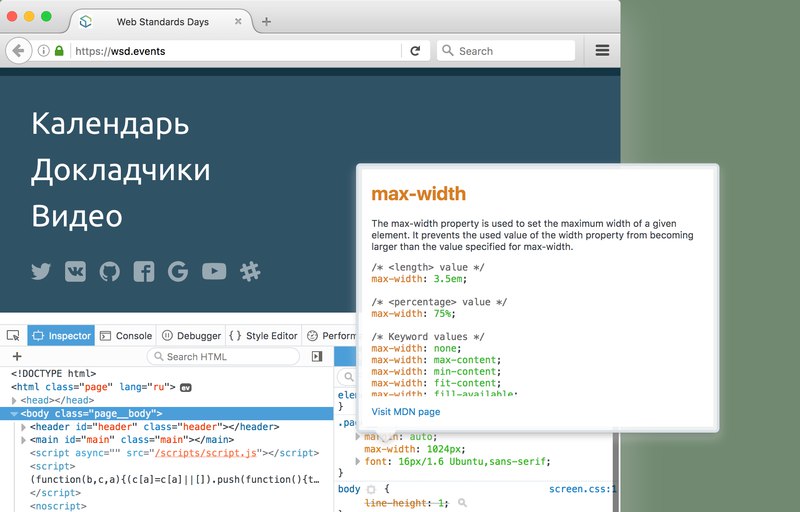
Task: Activate the element picker tool in devtools
Action: (x=13, y=336)
